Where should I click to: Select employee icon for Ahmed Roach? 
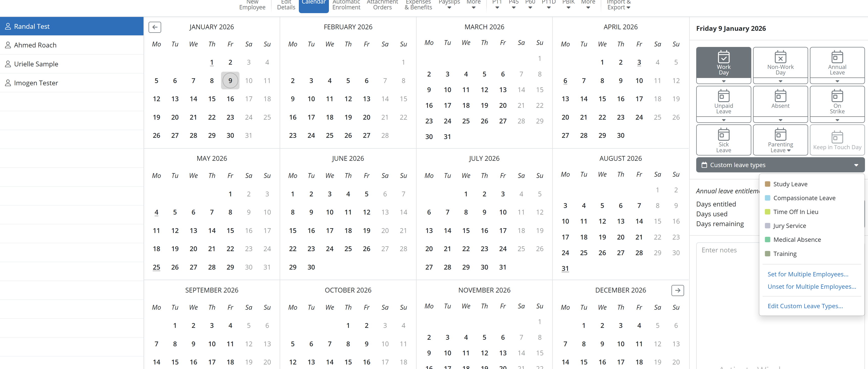[x=8, y=45]
